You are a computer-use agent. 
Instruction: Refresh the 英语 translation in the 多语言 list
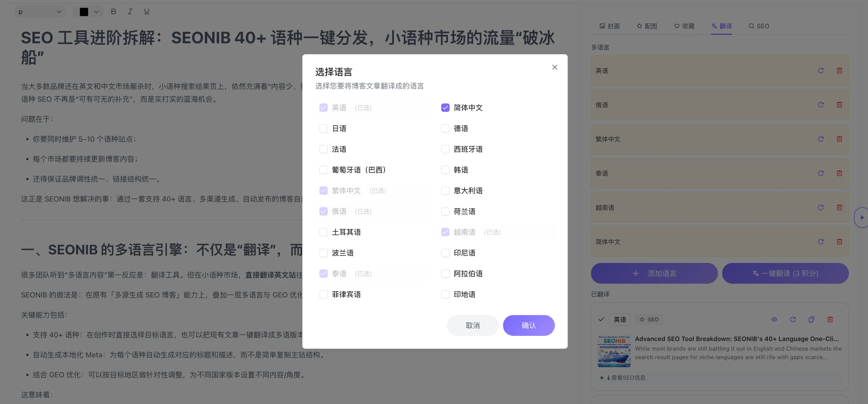(821, 71)
